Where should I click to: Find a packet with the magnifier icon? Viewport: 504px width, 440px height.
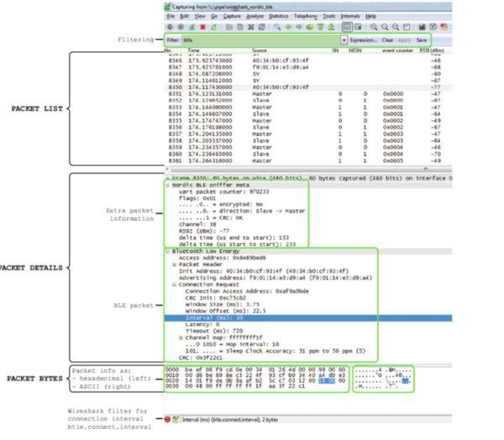[277, 28]
